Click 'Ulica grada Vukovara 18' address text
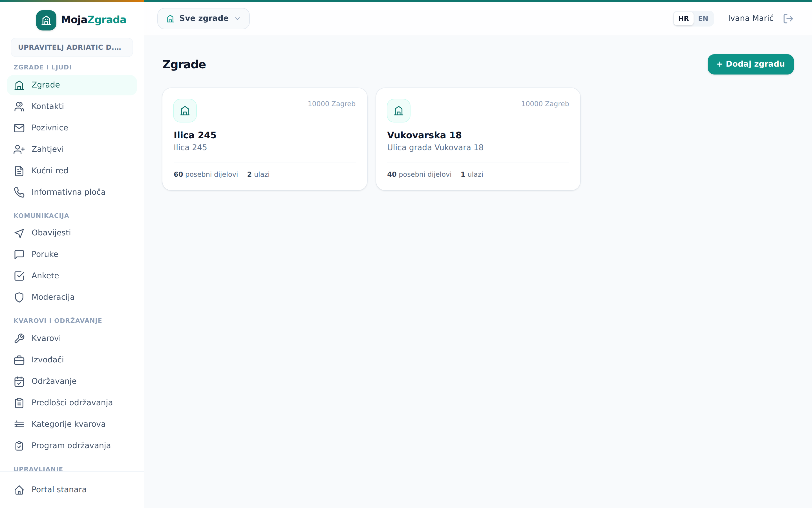This screenshot has height=508, width=812. 435,148
